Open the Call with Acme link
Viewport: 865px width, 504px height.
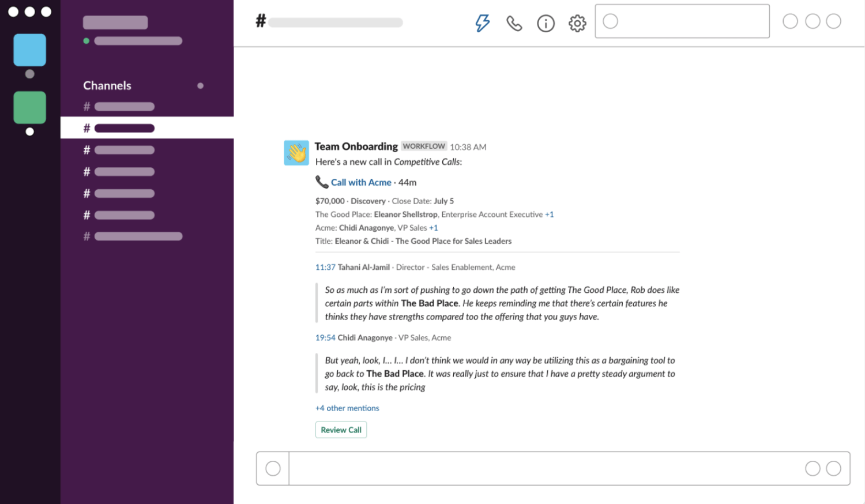361,182
